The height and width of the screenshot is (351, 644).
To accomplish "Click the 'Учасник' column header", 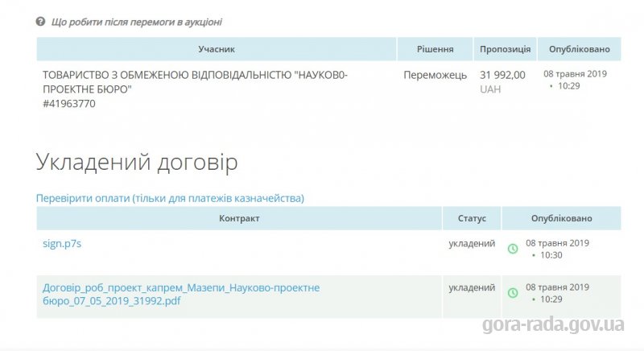I will (x=217, y=49).
